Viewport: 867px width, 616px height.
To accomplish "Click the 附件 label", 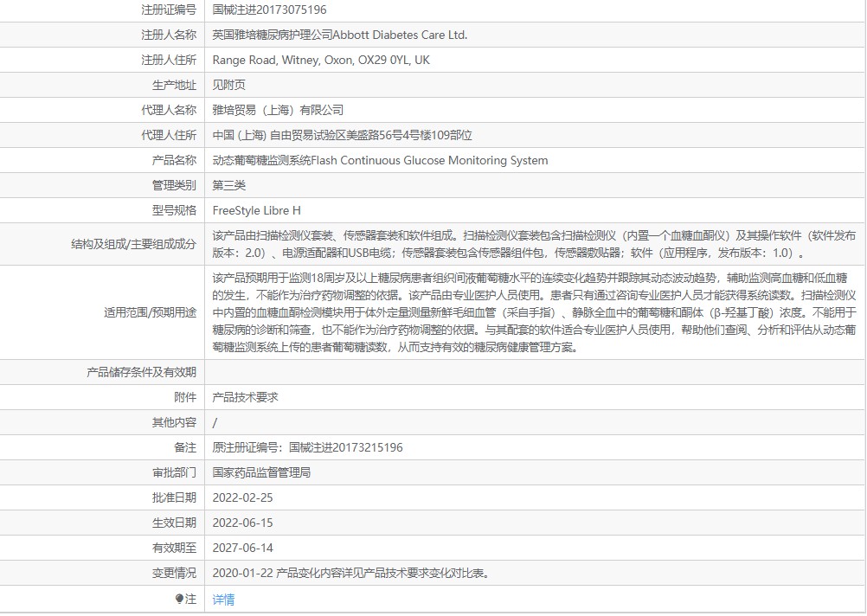I will [x=185, y=397].
